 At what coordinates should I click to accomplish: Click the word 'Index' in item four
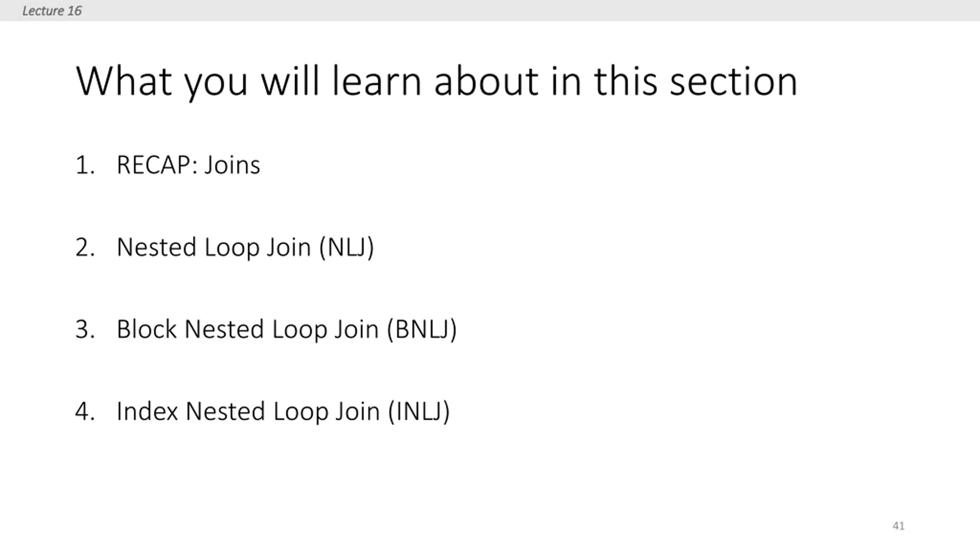pos(147,411)
